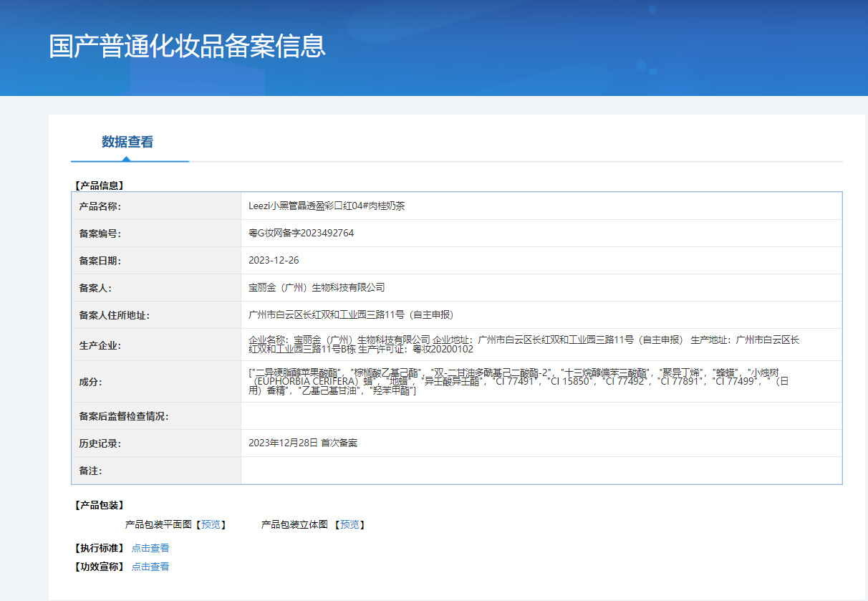This screenshot has height=601, width=868.
Task: Click the 【产品信息】 section heading
Action: (99, 186)
